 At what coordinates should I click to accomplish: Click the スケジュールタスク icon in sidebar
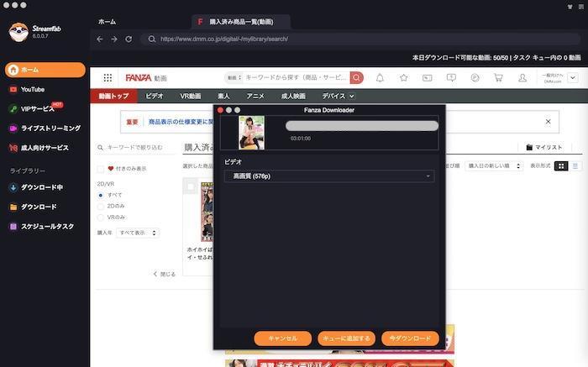click(x=13, y=227)
